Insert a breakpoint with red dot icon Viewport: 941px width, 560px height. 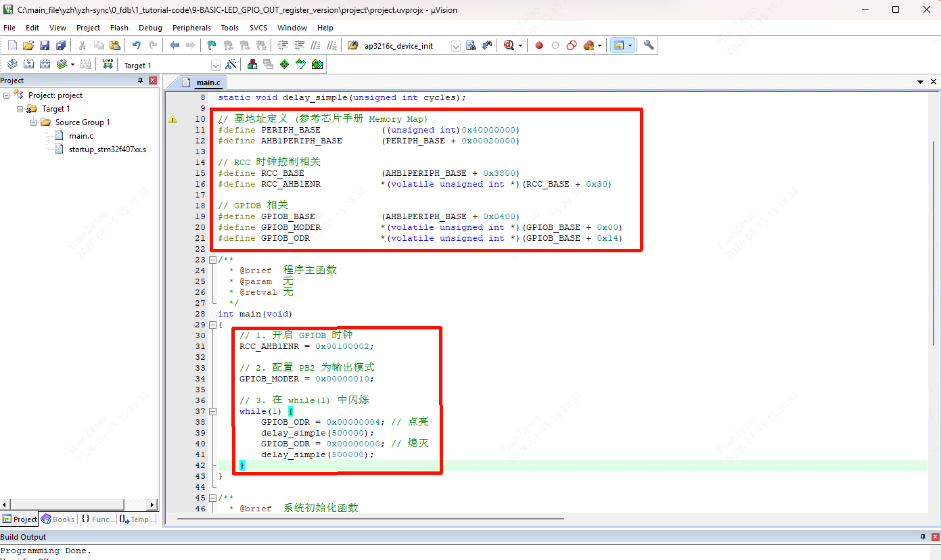(x=539, y=45)
